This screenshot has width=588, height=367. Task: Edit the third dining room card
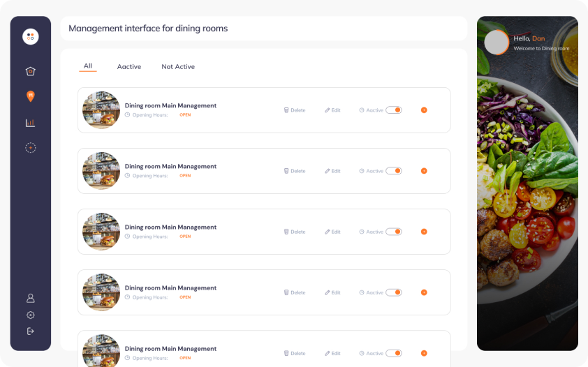332,232
